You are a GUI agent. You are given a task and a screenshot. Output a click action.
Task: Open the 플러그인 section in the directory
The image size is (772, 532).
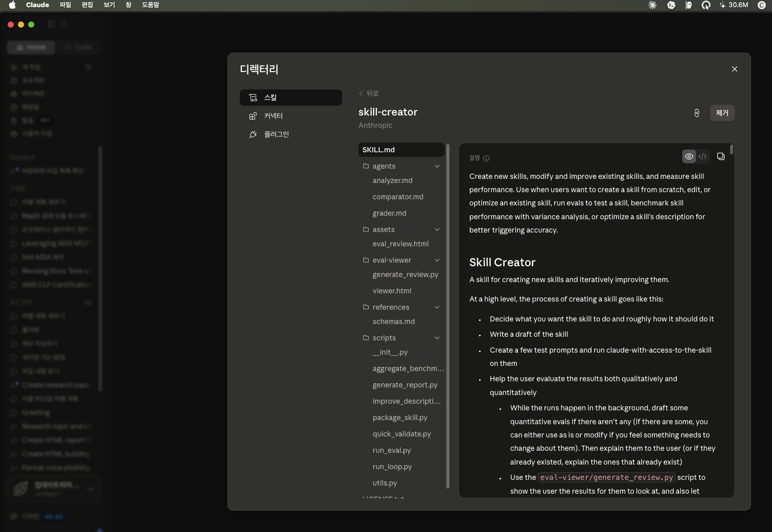coord(291,134)
